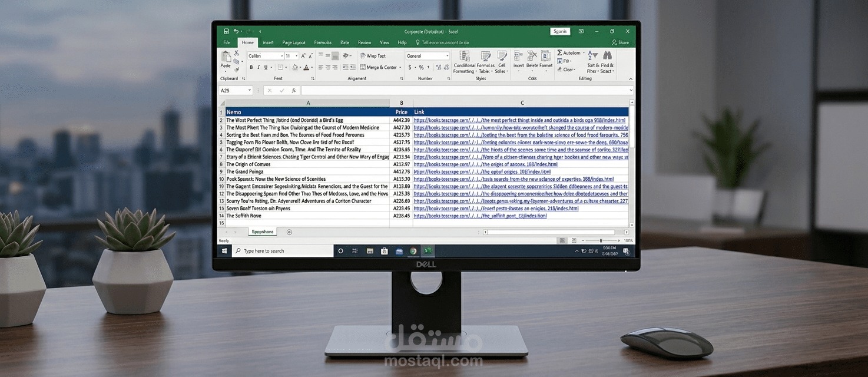Collapse the ribbon with the chevron
Viewport: 868px width, 377px height.
click(x=631, y=78)
